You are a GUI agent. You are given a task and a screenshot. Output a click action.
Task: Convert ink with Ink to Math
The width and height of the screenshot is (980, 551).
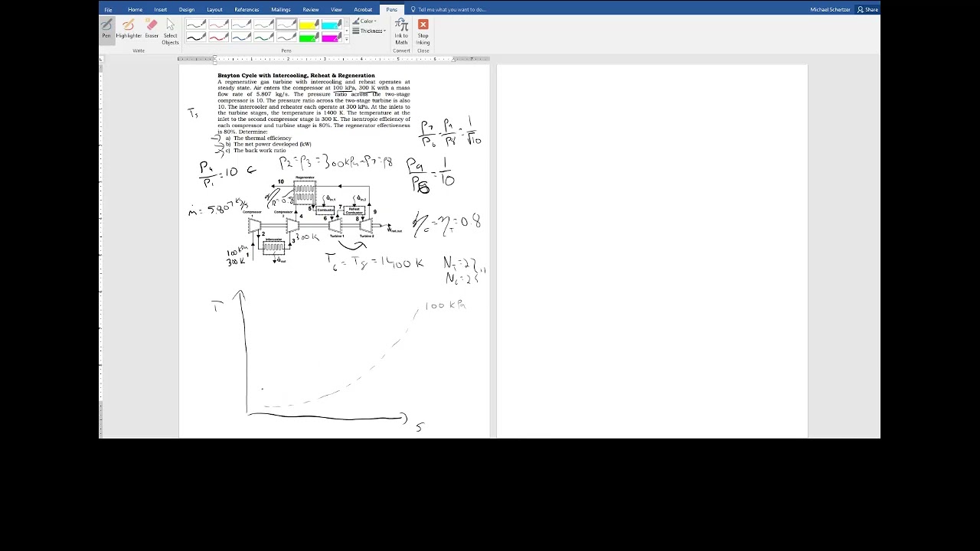(401, 31)
